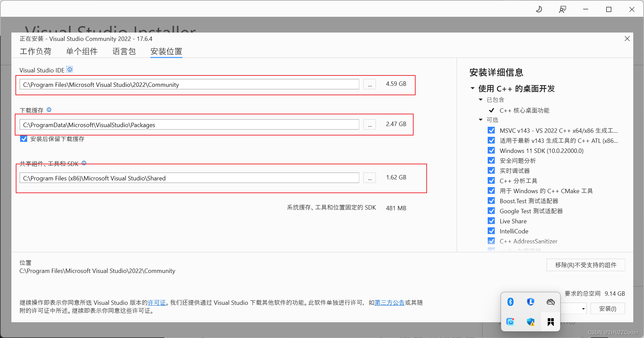Click the black bookmark-shaped tray icon
Image resolution: width=644 pixels, height=338 pixels.
coord(551,322)
